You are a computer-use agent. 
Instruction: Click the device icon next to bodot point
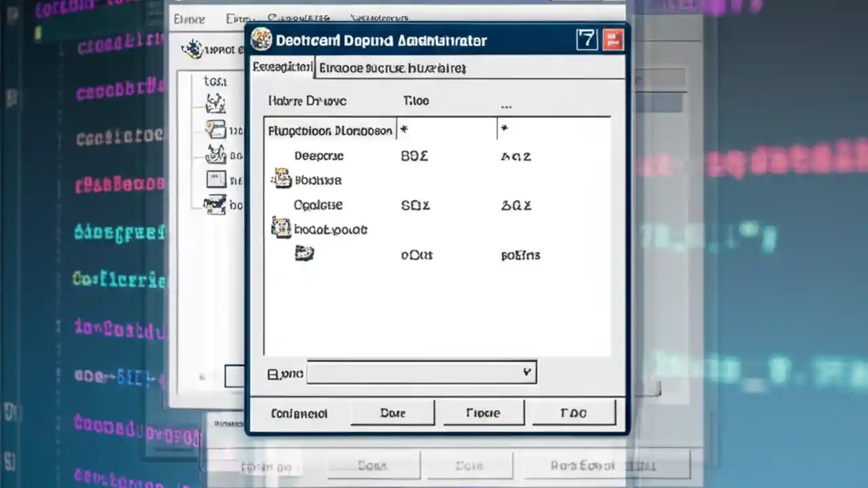(x=281, y=228)
